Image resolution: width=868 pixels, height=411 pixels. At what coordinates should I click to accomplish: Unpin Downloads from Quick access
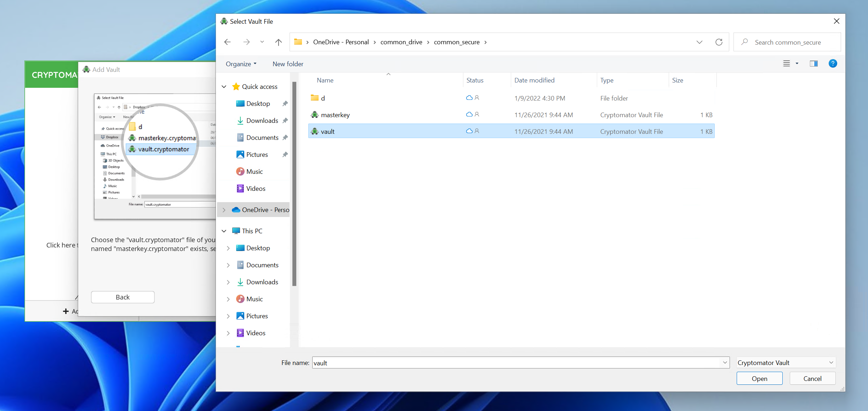pyautogui.click(x=285, y=120)
